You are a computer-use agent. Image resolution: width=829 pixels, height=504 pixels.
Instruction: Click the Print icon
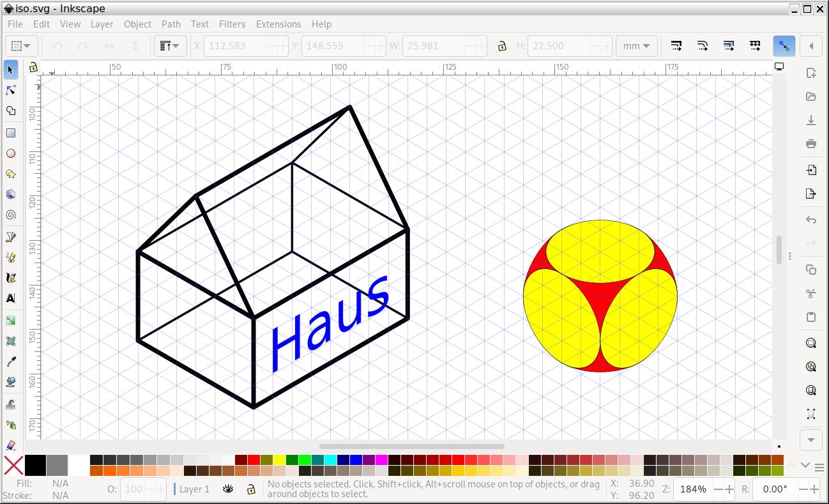811,144
